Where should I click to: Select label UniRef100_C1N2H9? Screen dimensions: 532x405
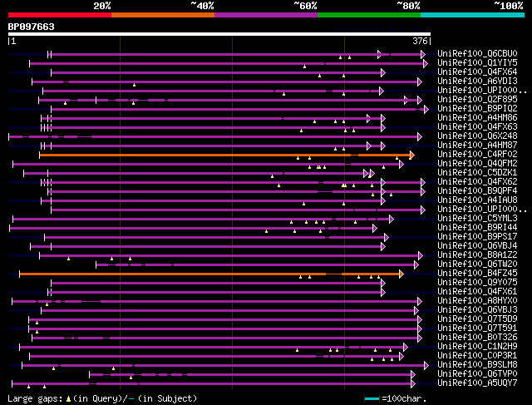(x=477, y=347)
